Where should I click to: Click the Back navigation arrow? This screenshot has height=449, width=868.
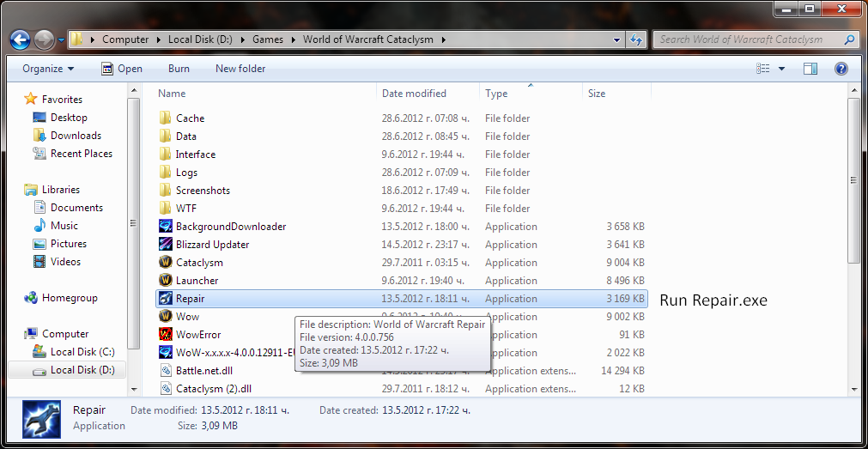point(20,39)
